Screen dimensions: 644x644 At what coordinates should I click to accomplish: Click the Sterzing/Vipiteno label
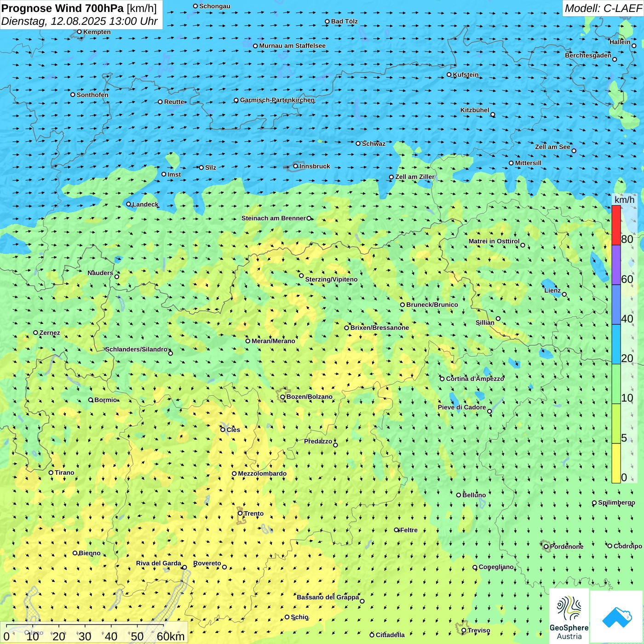click(331, 279)
